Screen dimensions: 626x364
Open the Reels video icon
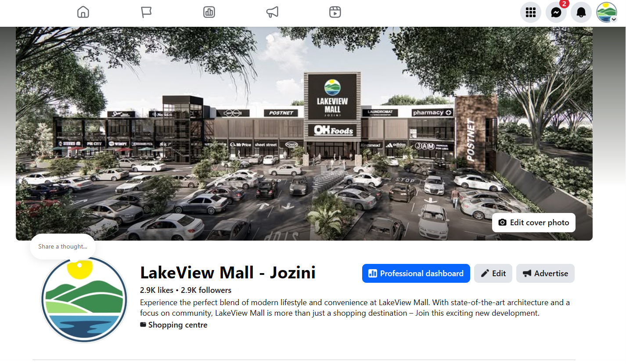tap(335, 12)
